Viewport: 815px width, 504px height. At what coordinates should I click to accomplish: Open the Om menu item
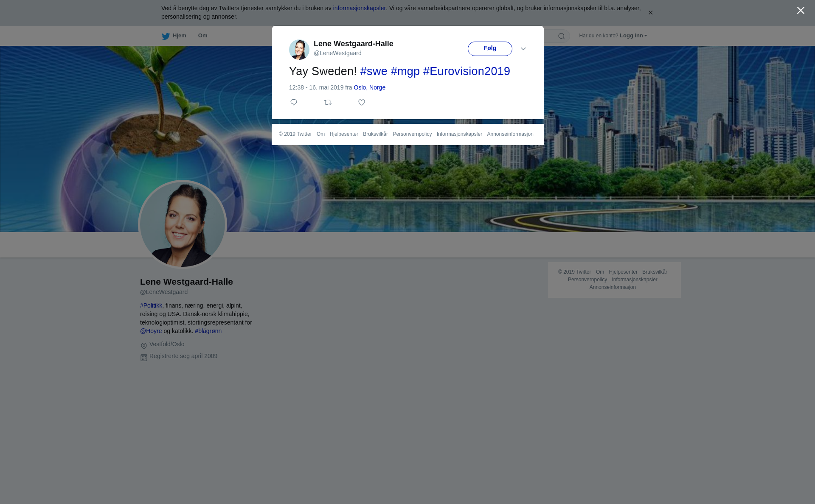tap(202, 36)
